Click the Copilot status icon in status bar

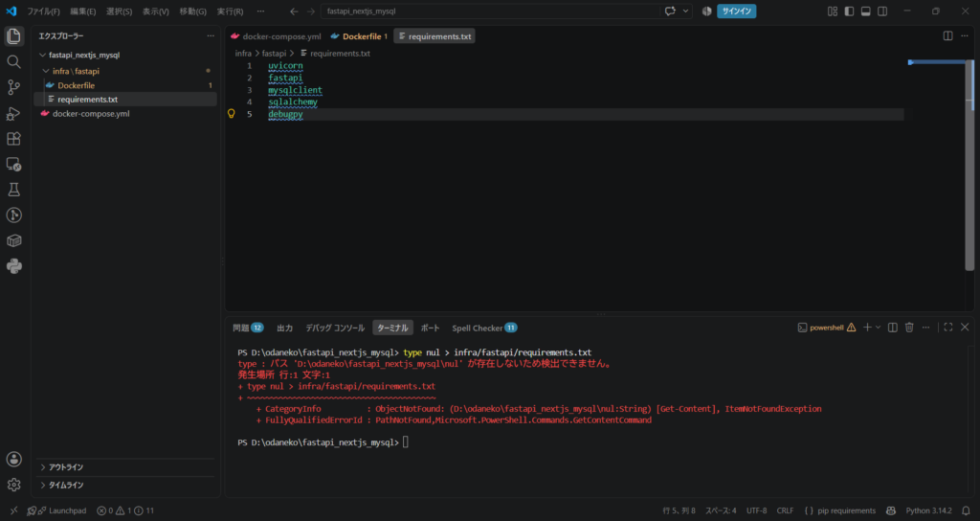pyautogui.click(x=891, y=510)
